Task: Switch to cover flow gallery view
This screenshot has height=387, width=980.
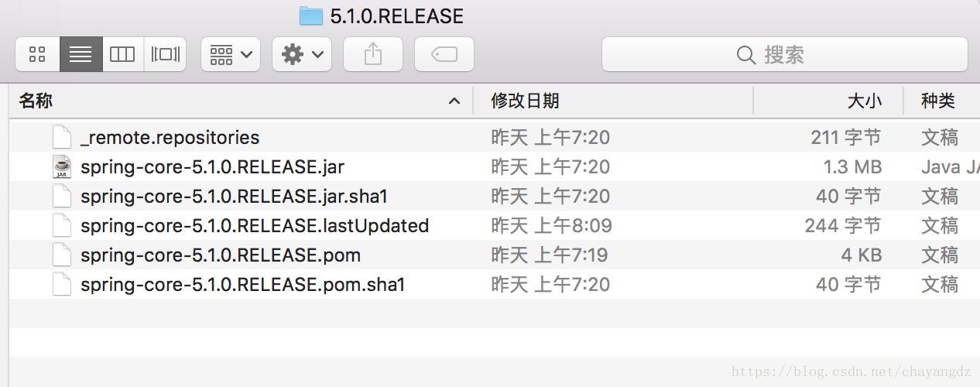Action: 165,54
